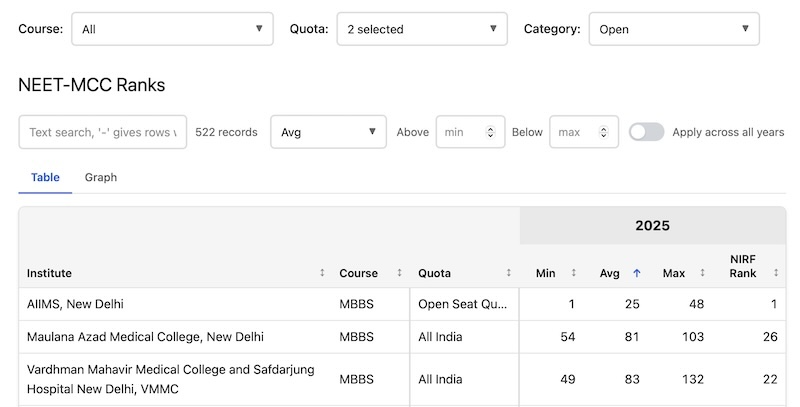Select Vardhman Mahavir Medical College row

tap(402, 379)
